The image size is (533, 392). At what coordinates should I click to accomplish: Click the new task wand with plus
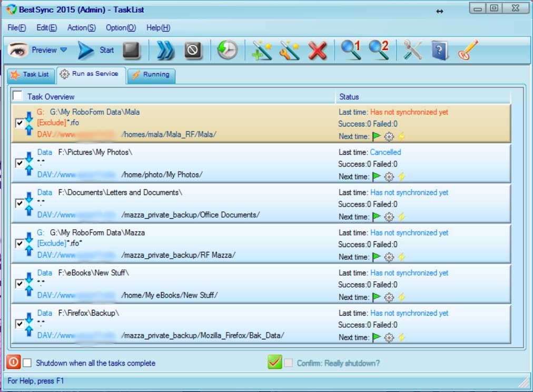[x=262, y=51]
